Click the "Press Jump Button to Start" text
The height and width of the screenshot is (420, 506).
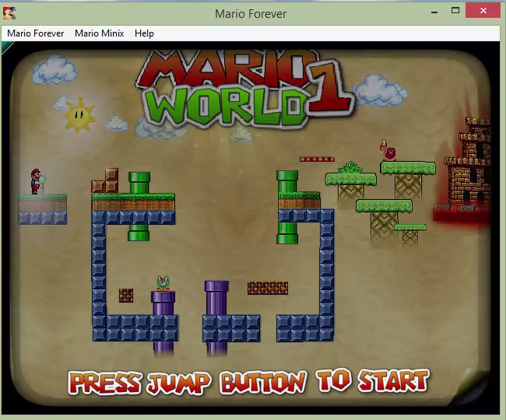248,382
